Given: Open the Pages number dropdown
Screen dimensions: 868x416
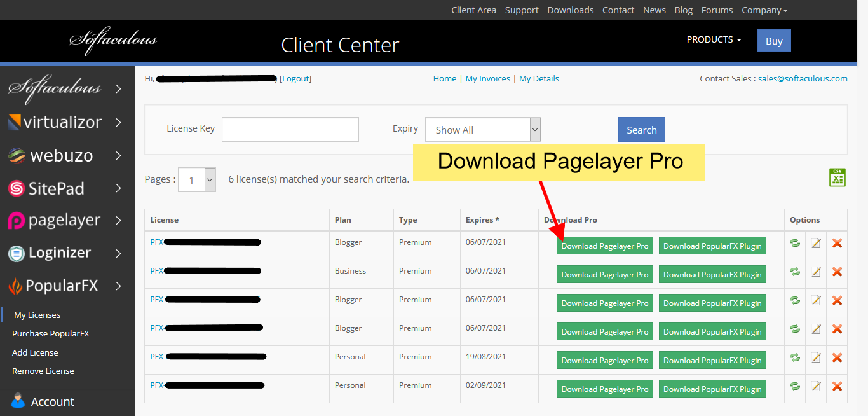Looking at the screenshot, I should pyautogui.click(x=197, y=180).
